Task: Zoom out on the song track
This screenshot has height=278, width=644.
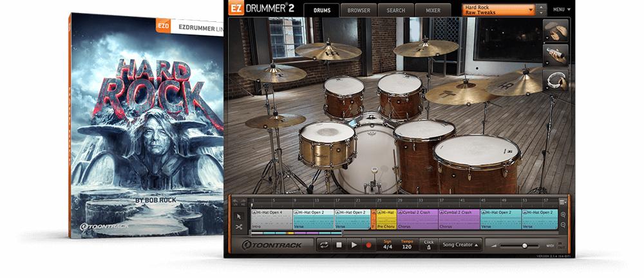Action: [x=563, y=224]
